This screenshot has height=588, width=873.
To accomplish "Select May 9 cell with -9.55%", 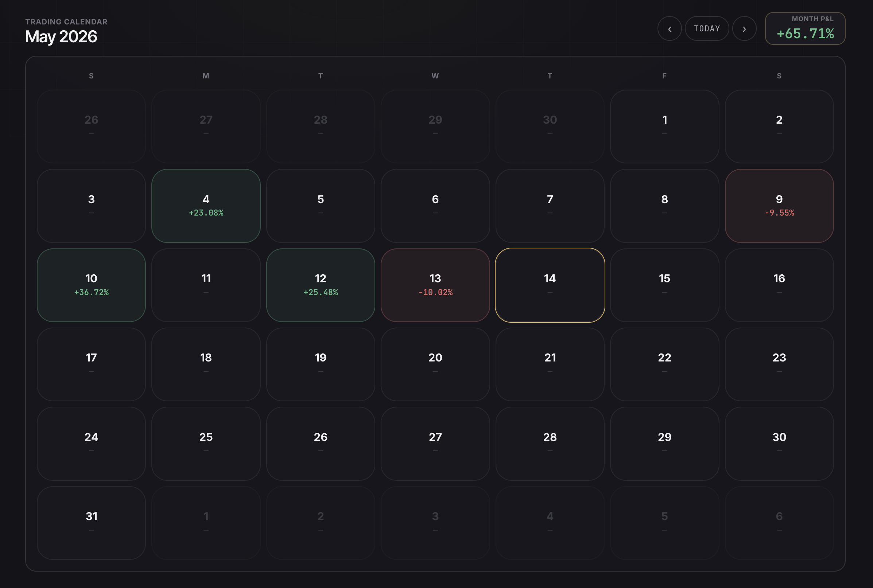I will (779, 206).
